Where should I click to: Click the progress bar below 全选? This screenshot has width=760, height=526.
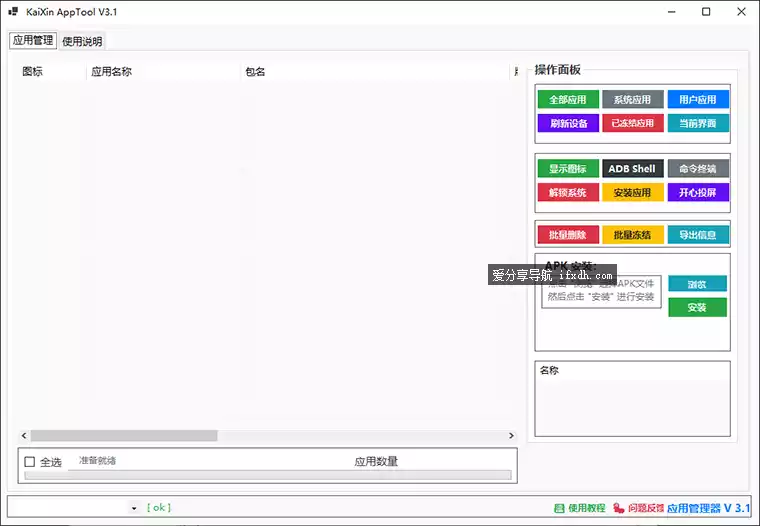tap(268, 475)
